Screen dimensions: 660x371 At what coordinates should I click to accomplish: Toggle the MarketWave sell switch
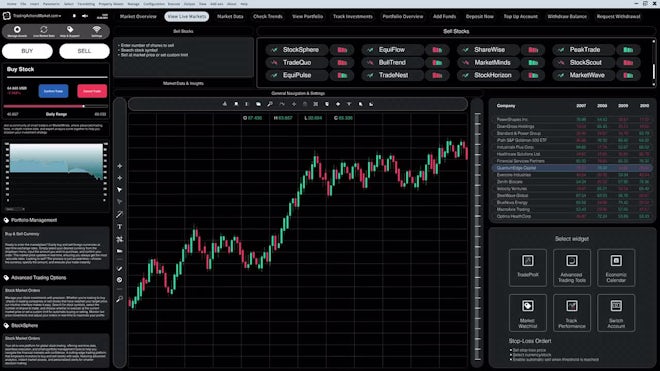click(628, 75)
